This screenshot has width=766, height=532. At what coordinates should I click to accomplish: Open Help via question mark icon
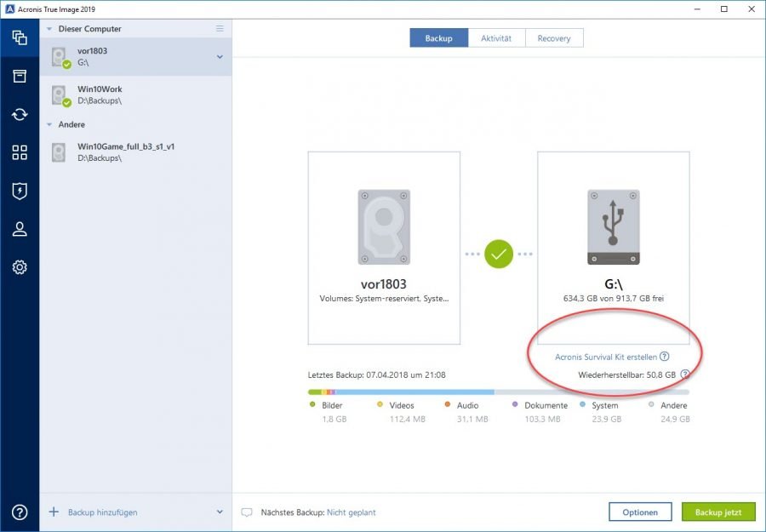(19, 512)
